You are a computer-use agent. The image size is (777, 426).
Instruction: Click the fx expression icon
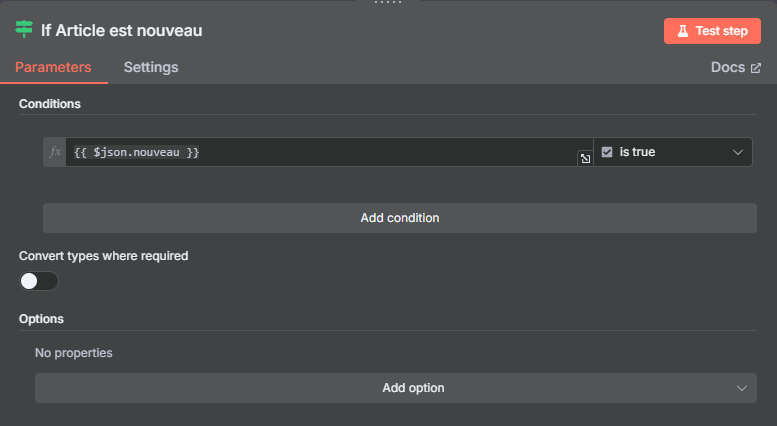point(55,152)
